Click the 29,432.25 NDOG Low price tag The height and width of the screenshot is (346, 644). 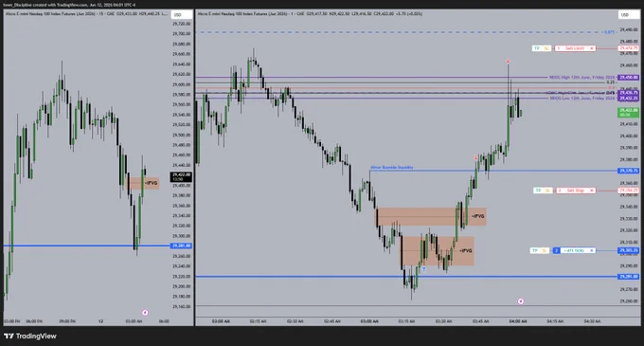629,99
